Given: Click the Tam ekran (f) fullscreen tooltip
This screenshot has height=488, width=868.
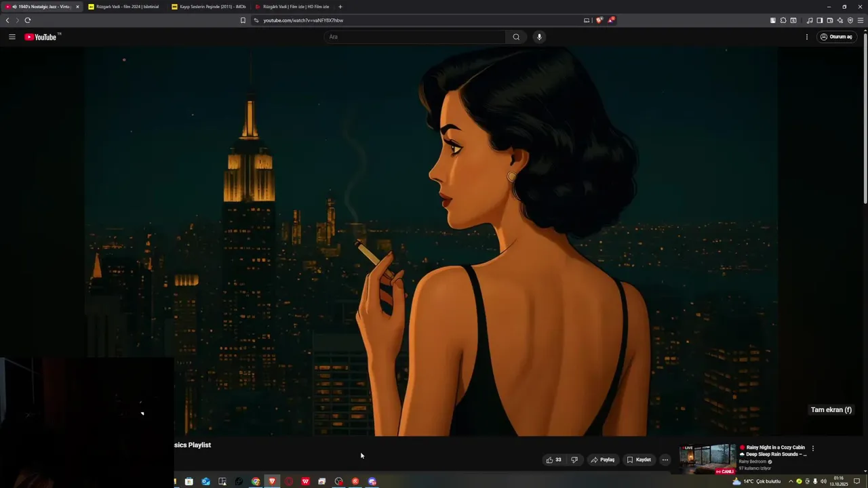Looking at the screenshot, I should pyautogui.click(x=831, y=409).
